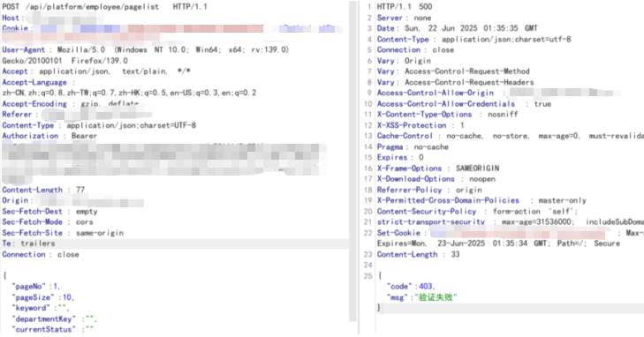Click the "pageSize" value 10
Screen dimensions: 644x337
tap(67, 297)
